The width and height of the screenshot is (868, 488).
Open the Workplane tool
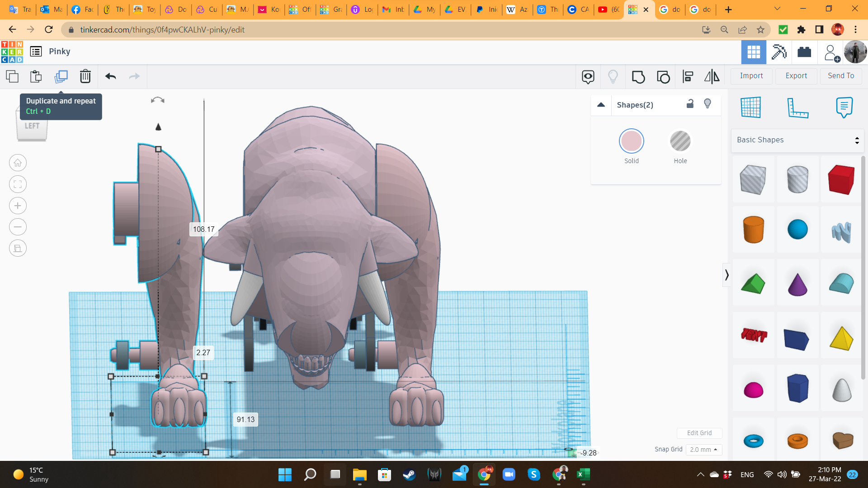[x=750, y=108]
